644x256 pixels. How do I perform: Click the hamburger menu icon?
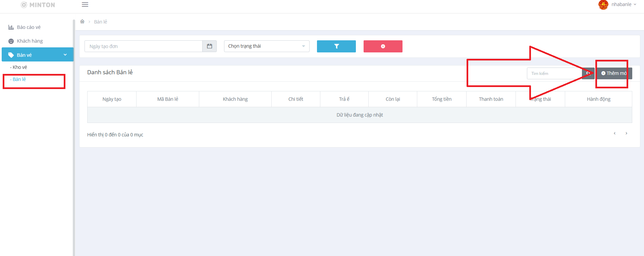pyautogui.click(x=85, y=5)
